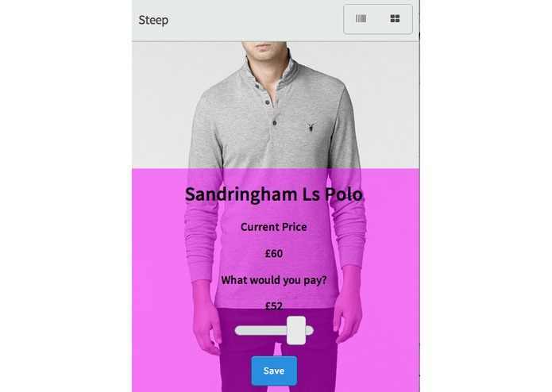Select the £60 current price value
Image resolution: width=552 pixels, height=392 pixels.
click(x=273, y=253)
